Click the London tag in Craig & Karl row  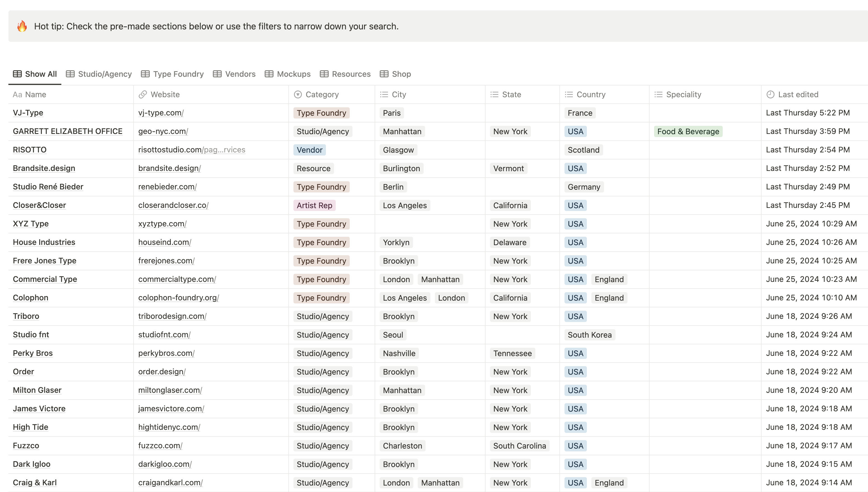pos(396,483)
